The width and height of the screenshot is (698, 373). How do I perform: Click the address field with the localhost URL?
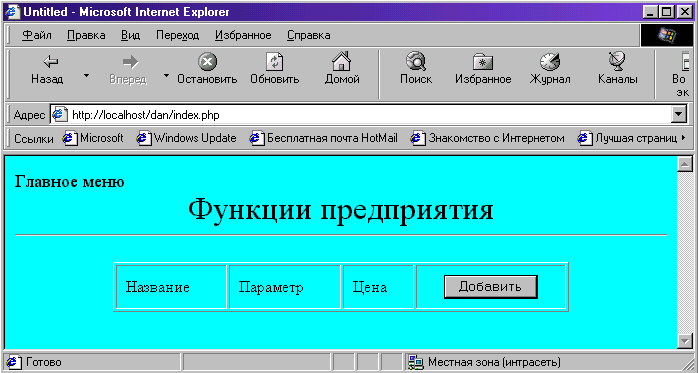[x=361, y=115]
